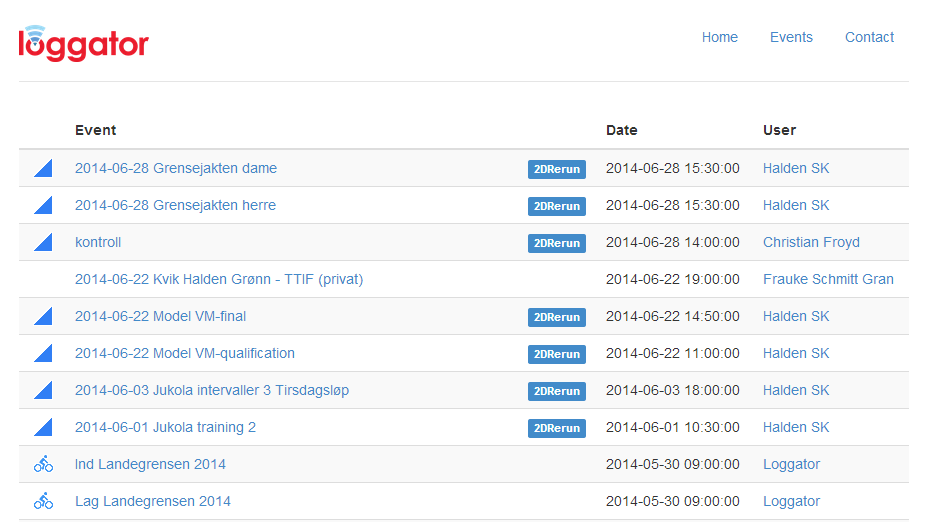Click the Date column header
The width and height of the screenshot is (927, 522).
[621, 130]
